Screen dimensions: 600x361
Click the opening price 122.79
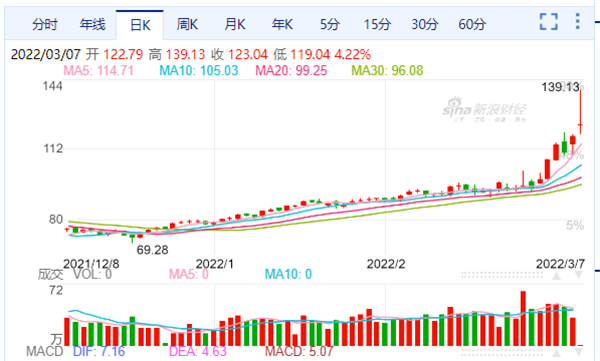click(123, 54)
